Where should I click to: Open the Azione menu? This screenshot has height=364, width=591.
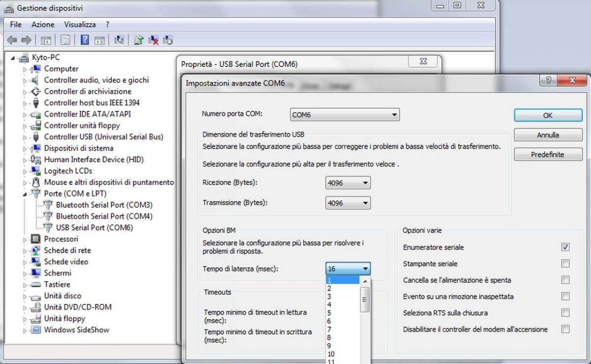(43, 24)
